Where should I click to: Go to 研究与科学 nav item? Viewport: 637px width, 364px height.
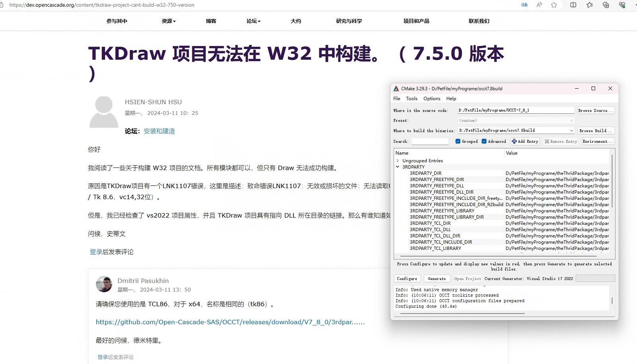pyautogui.click(x=349, y=21)
